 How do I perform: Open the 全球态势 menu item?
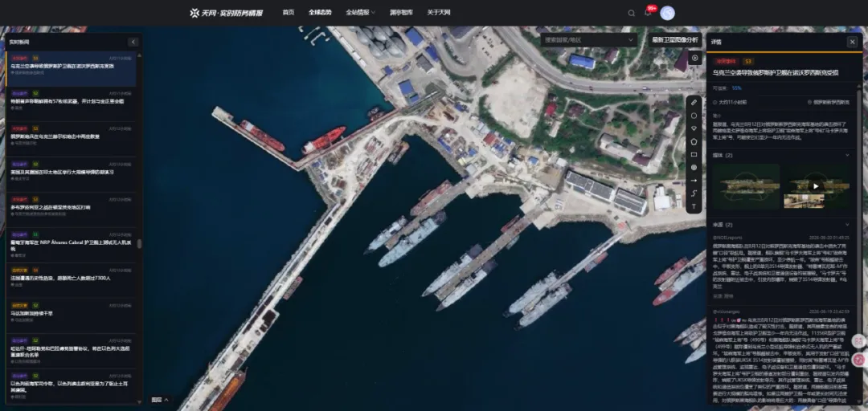320,13
